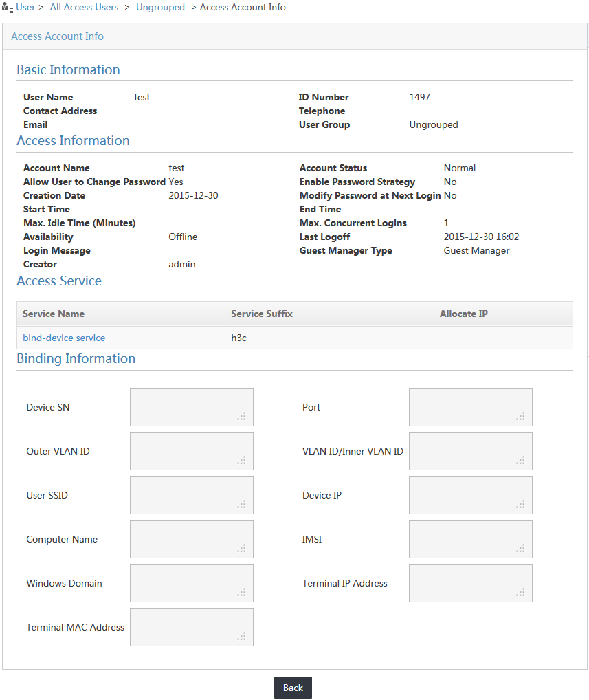Image resolution: width=589 pixels, height=700 pixels.
Task: Click the Modify Password at Next Login value No
Action: pyautogui.click(x=450, y=195)
